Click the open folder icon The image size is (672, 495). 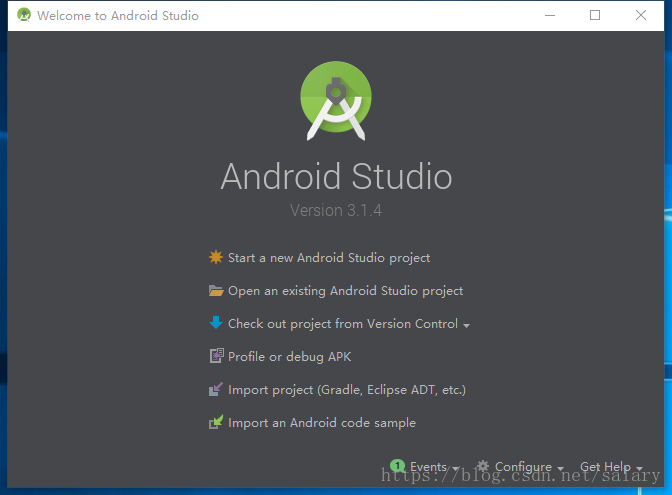[x=216, y=291]
